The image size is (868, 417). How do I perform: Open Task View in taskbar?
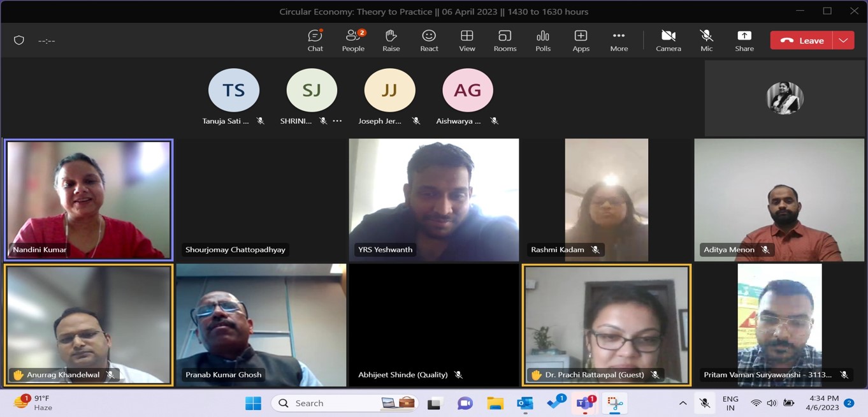click(x=435, y=403)
